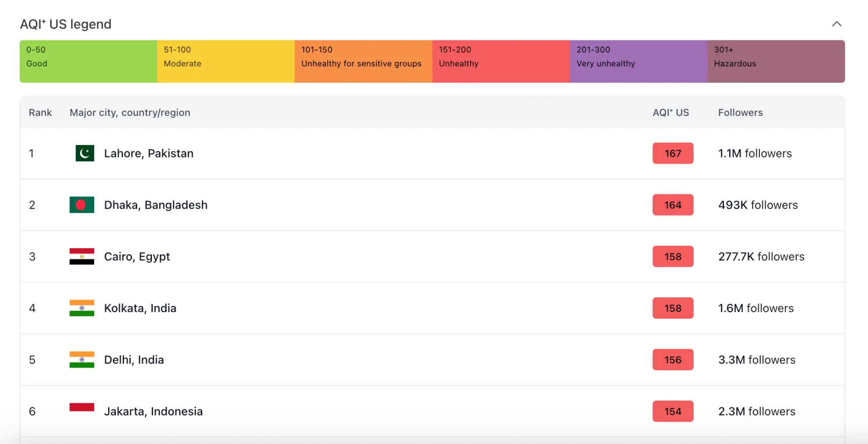
Task: Select the green 0-50 Good legend swatch
Action: (x=88, y=61)
